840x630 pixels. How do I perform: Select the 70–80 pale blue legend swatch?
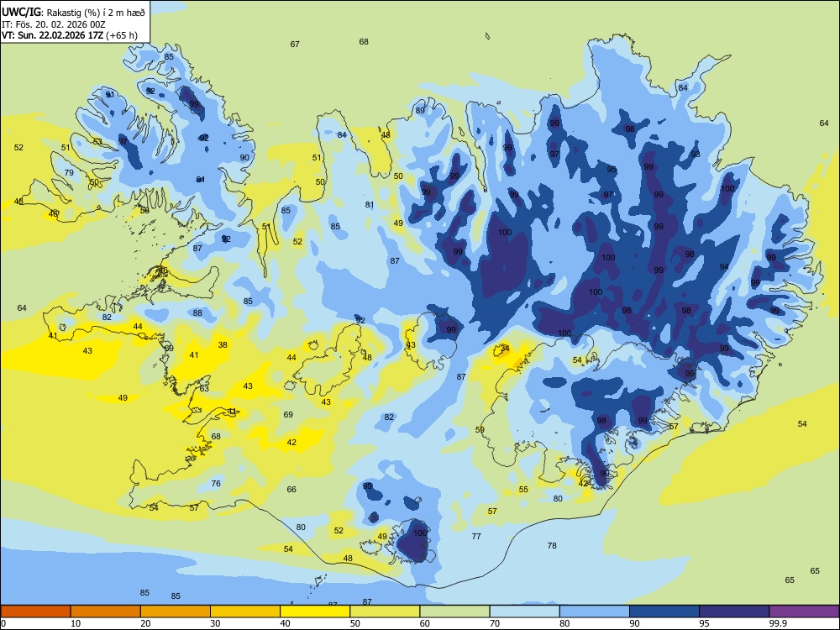524,612
